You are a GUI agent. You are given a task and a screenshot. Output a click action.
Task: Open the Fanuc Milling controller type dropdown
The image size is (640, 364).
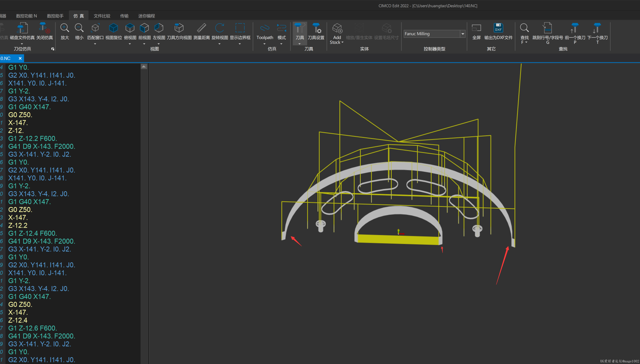462,34
